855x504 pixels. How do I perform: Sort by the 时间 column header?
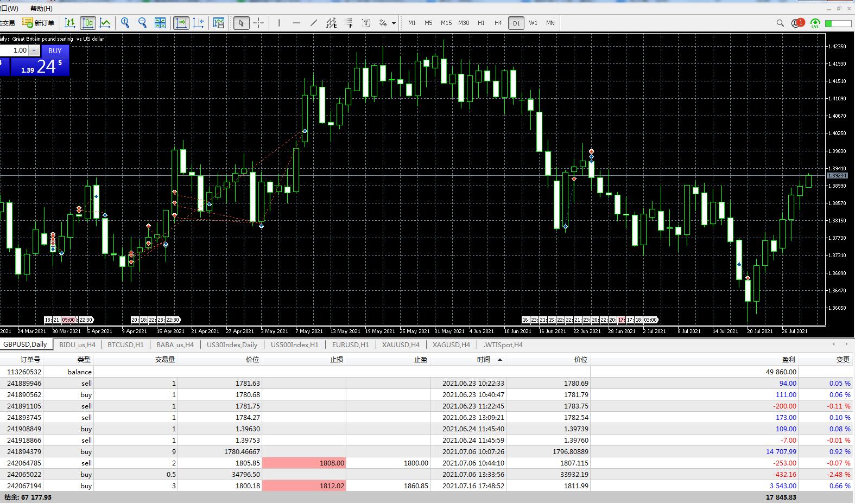[x=484, y=359]
